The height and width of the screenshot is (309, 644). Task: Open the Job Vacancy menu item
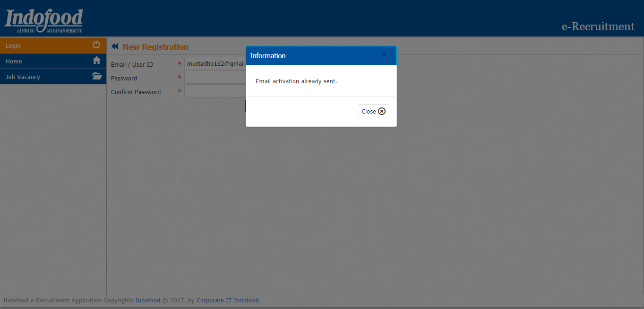click(x=23, y=77)
